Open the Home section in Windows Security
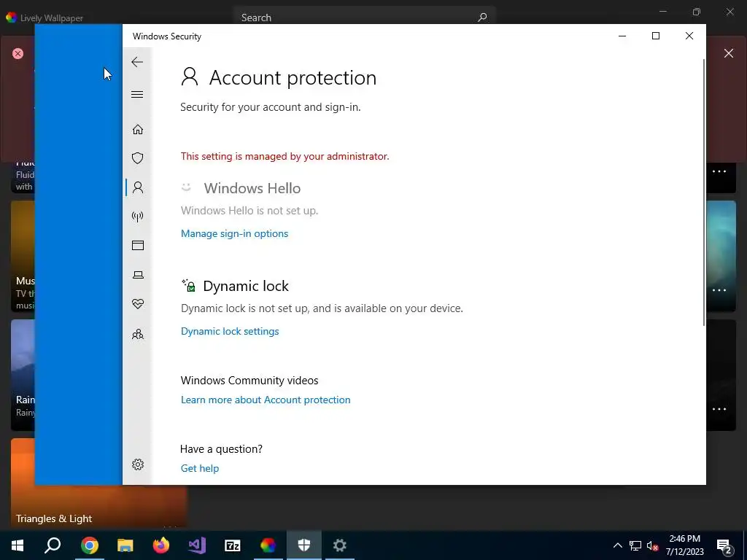This screenshot has height=560, width=747. click(138, 130)
